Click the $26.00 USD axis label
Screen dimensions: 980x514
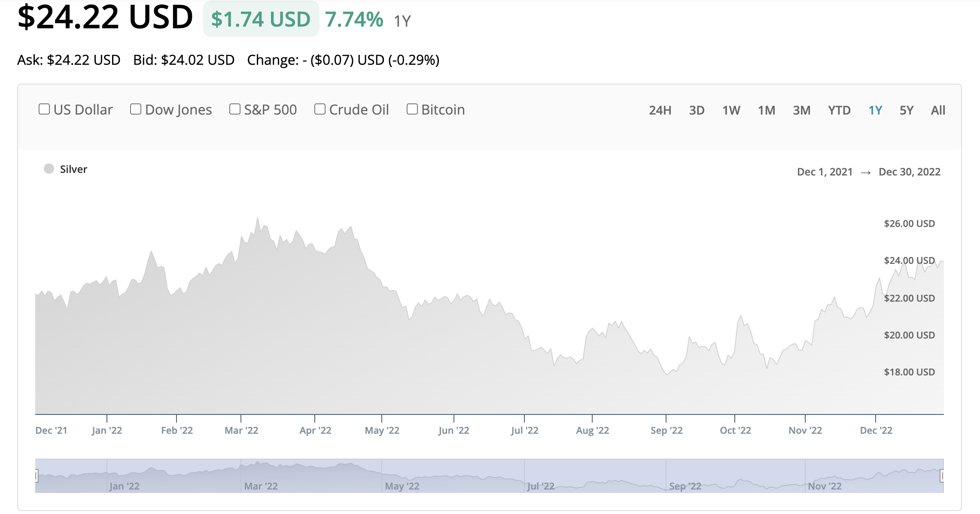pyautogui.click(x=909, y=224)
